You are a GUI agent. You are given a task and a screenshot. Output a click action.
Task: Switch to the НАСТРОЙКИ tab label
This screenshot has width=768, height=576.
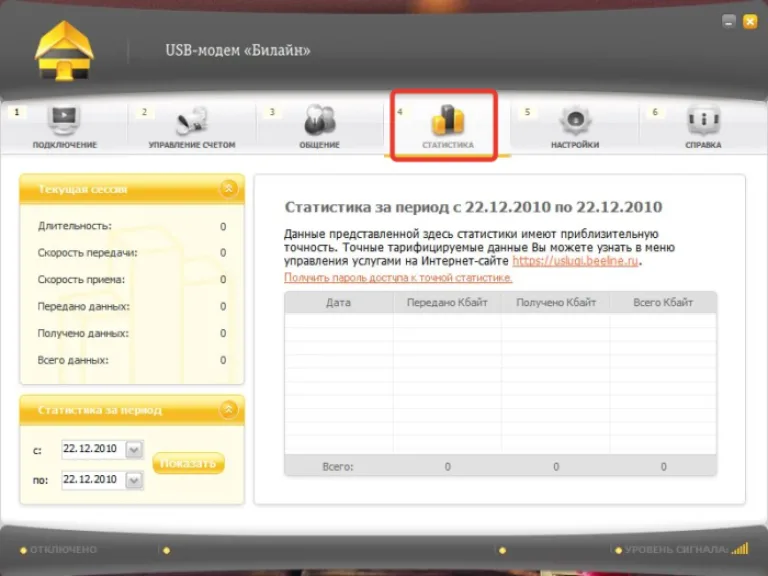(575, 145)
